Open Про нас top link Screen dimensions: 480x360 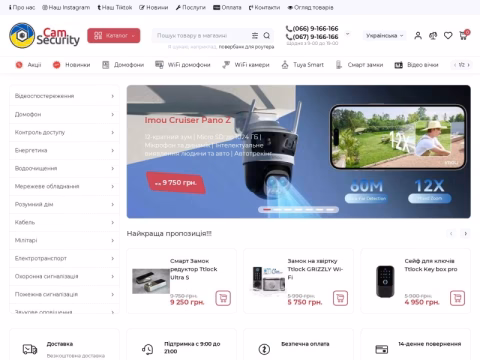click(22, 7)
